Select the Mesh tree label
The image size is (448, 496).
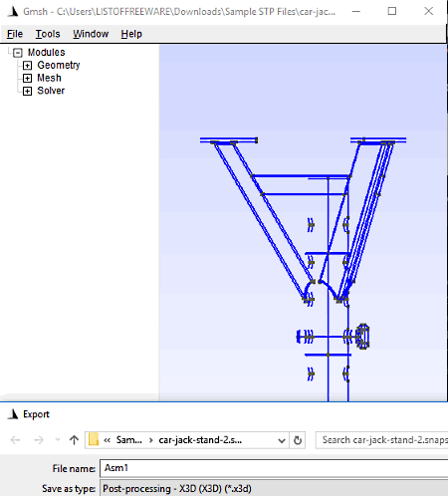(x=49, y=78)
